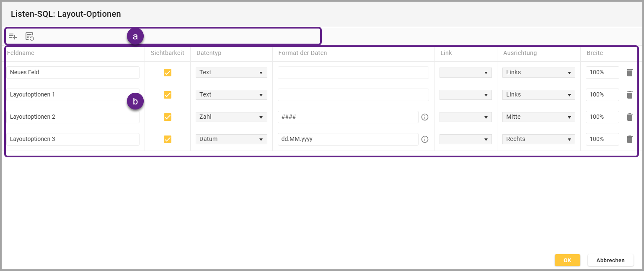Click the Breite input of Layoutoptionen 2
Screen dimensions: 644x271
(x=602, y=117)
